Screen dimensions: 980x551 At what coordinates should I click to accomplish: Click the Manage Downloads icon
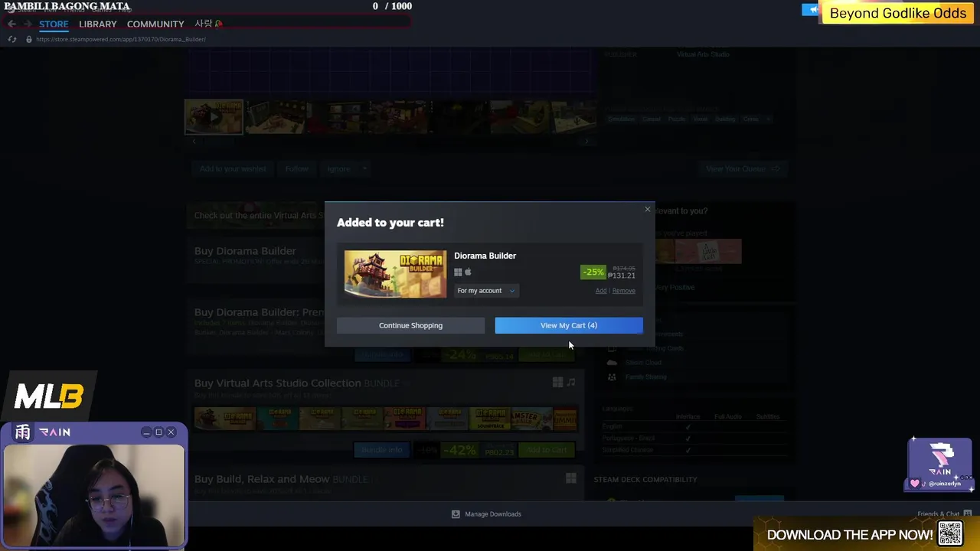(x=456, y=514)
